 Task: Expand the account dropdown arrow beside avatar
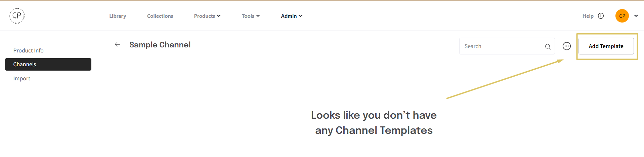pyautogui.click(x=636, y=16)
